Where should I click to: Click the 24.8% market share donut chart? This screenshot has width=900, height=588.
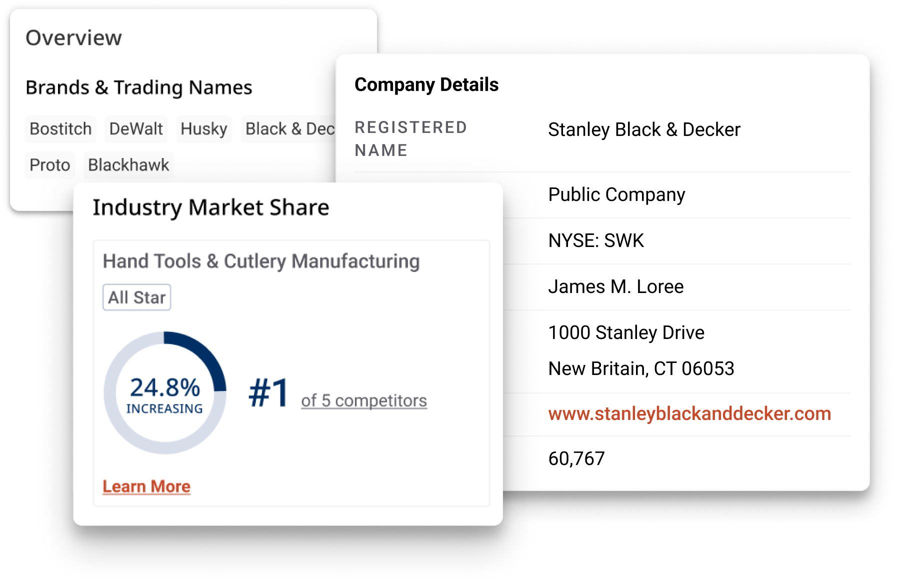pyautogui.click(x=165, y=393)
